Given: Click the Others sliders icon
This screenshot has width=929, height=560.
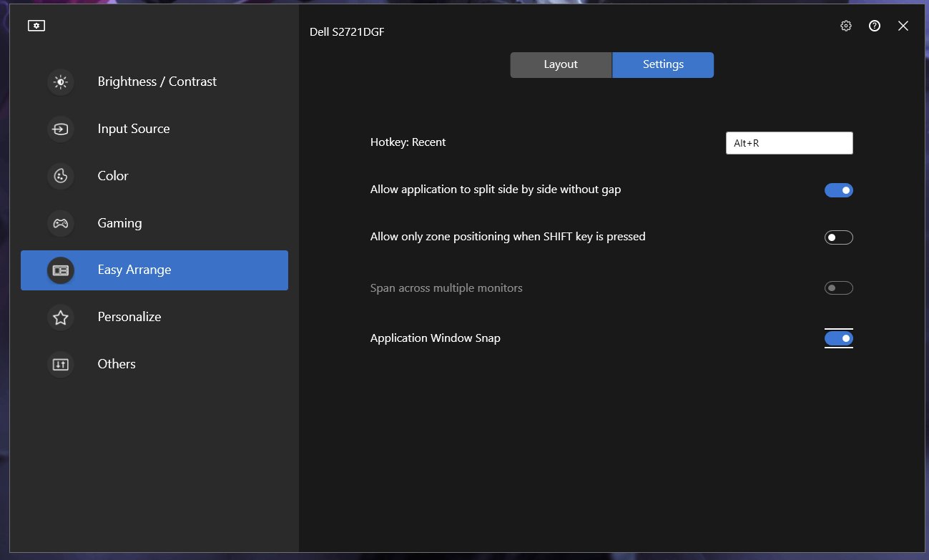Looking at the screenshot, I should (61, 364).
